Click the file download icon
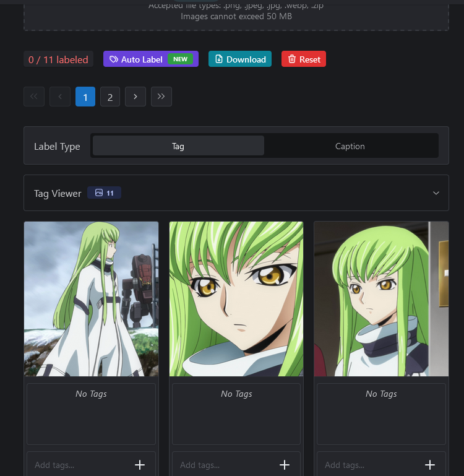 (x=219, y=59)
